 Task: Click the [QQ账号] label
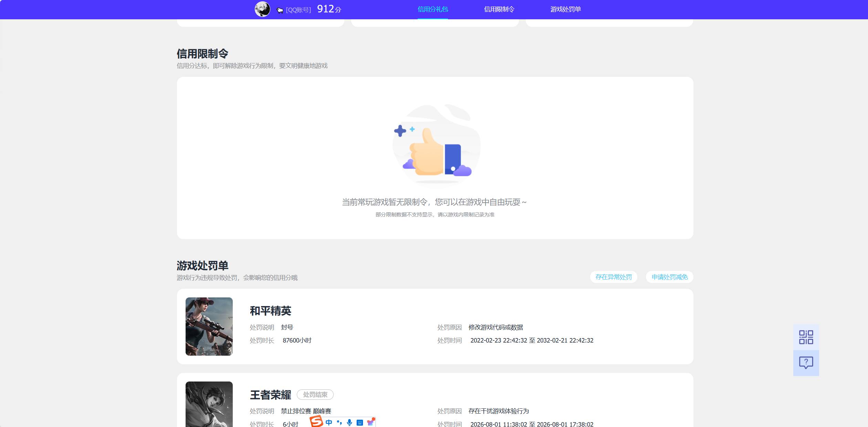299,10
